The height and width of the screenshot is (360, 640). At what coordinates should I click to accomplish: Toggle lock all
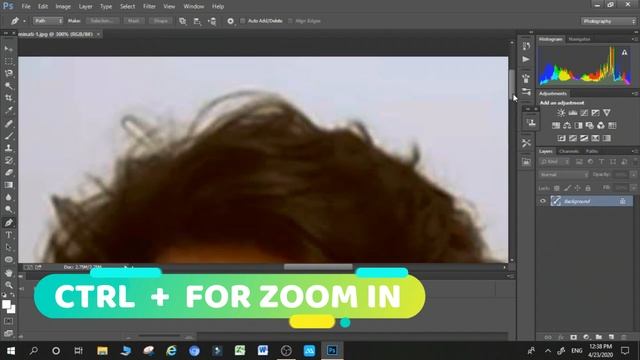tap(588, 188)
